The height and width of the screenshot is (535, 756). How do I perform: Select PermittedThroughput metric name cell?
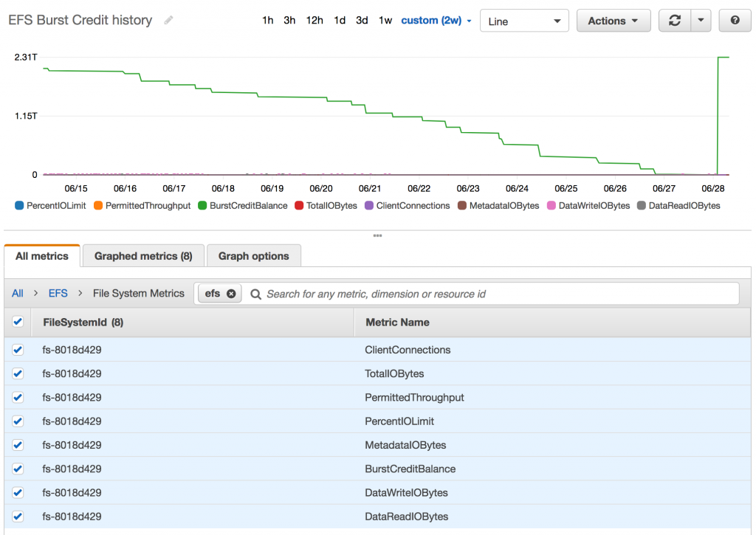coord(414,398)
